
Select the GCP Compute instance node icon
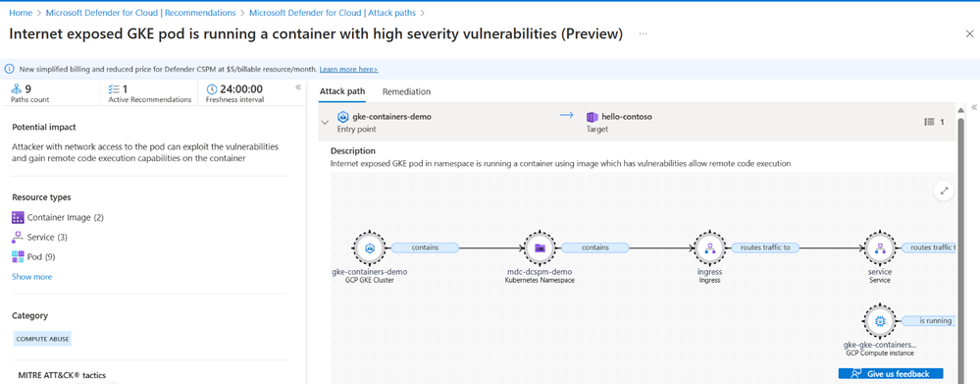coord(880,321)
